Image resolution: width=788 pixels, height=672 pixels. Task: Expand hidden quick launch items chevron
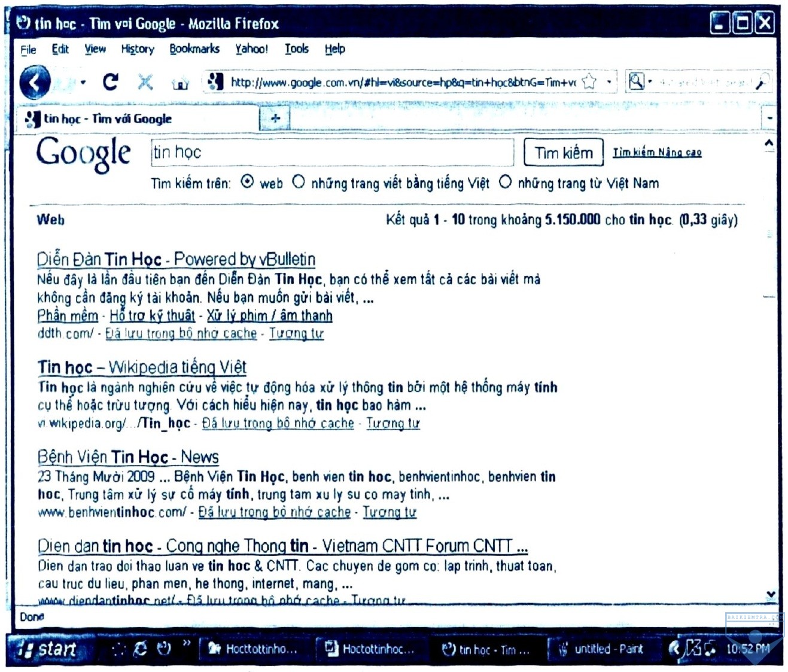tap(187, 643)
